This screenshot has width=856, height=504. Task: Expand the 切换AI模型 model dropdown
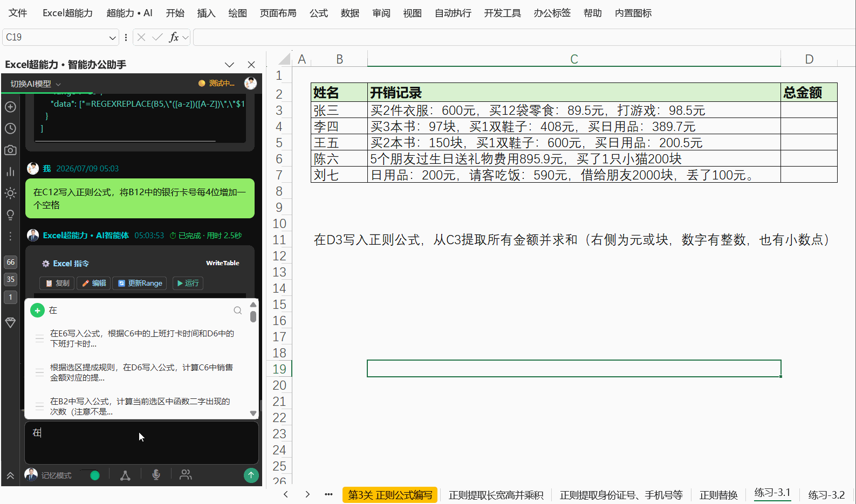coord(36,84)
